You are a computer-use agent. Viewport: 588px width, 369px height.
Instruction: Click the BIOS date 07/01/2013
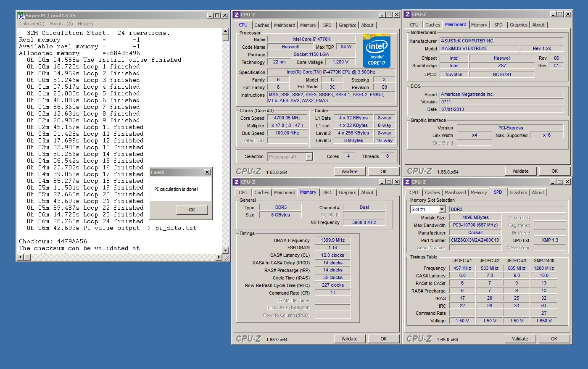click(501, 109)
